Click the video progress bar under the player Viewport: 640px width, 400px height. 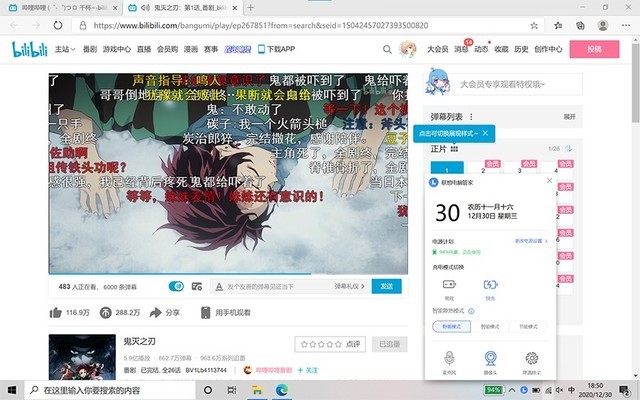228,273
